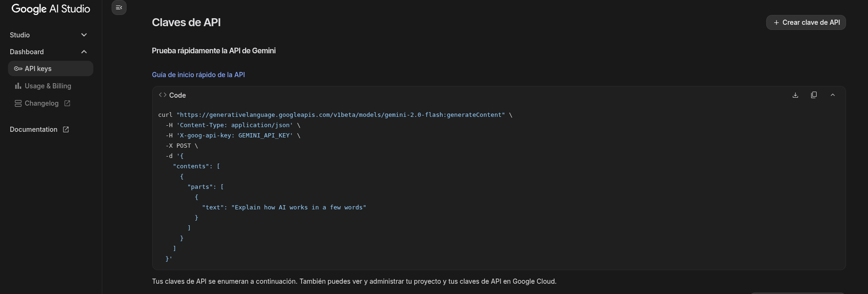Open the Changelog sidebar entry

(42, 103)
